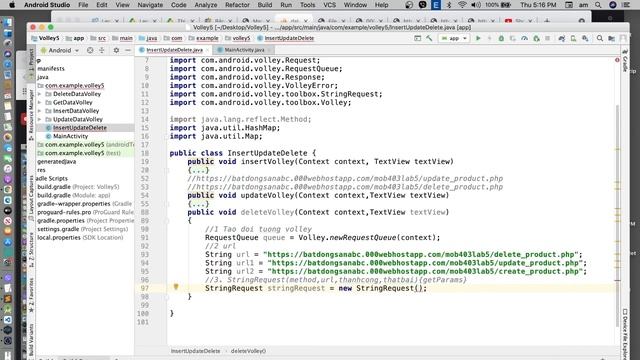Click the Apple logo menu
Viewport: 640px width, 360px height.
coord(12,5)
